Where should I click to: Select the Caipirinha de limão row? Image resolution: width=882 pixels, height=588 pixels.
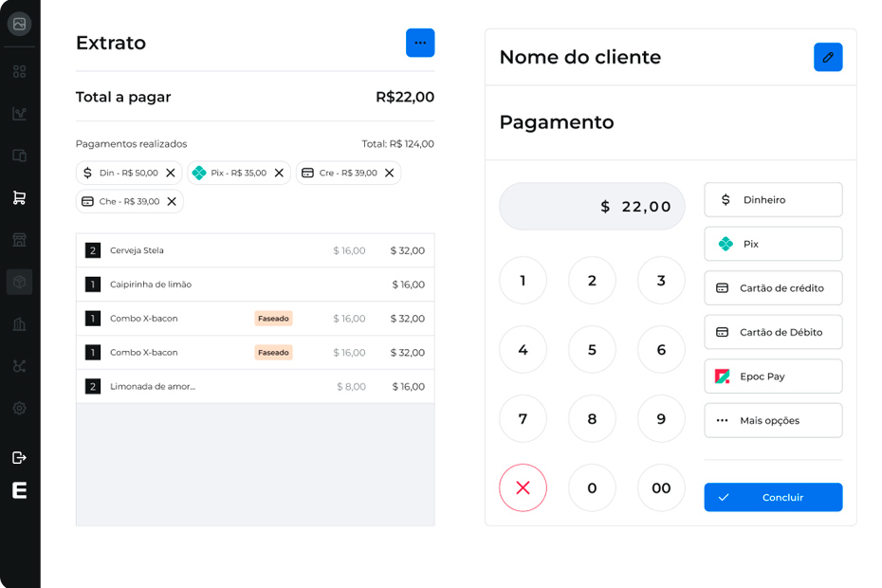pyautogui.click(x=255, y=285)
